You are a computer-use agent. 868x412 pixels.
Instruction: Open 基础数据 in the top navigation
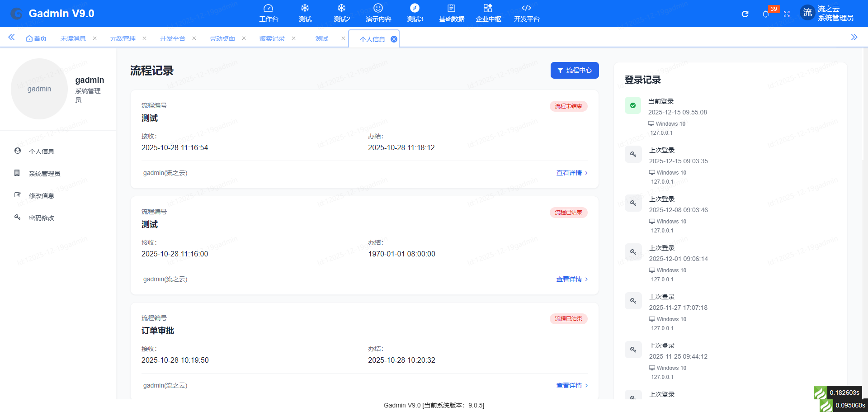[x=451, y=13]
